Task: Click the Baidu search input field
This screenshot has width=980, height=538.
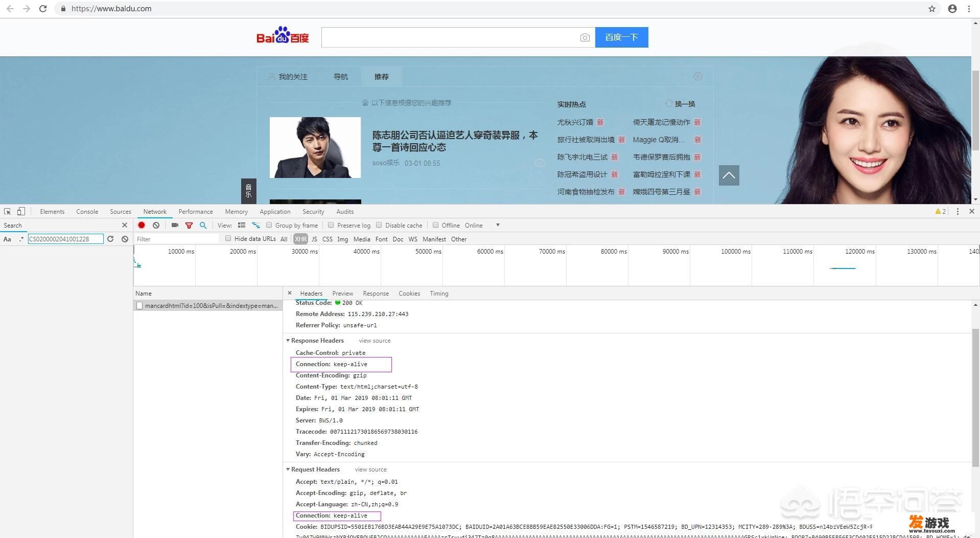Action: (450, 37)
